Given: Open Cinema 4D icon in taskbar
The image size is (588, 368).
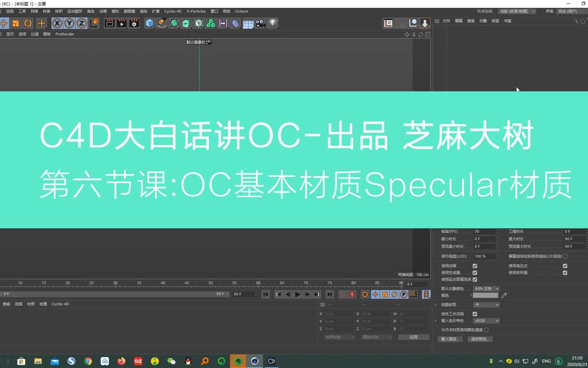Looking at the screenshot, I should click(255, 361).
